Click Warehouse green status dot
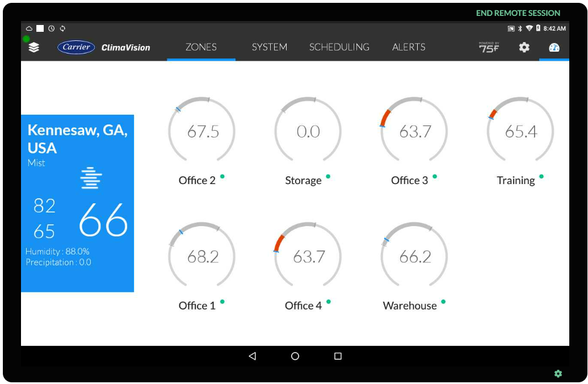588x384 pixels. click(443, 302)
